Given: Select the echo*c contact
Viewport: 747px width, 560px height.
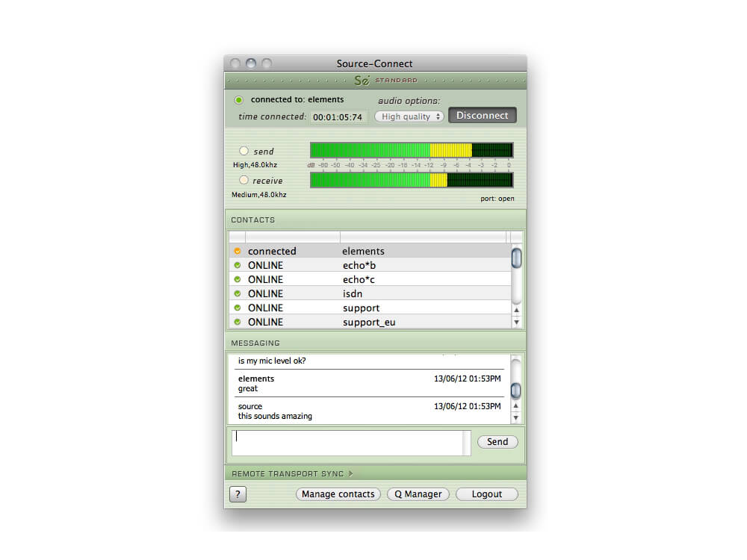Looking at the screenshot, I should (371, 279).
